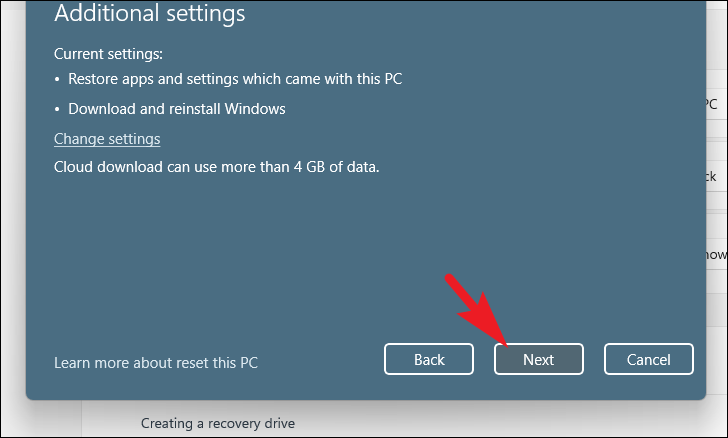Go back with the Back button
The height and width of the screenshot is (438, 728).
pos(429,359)
